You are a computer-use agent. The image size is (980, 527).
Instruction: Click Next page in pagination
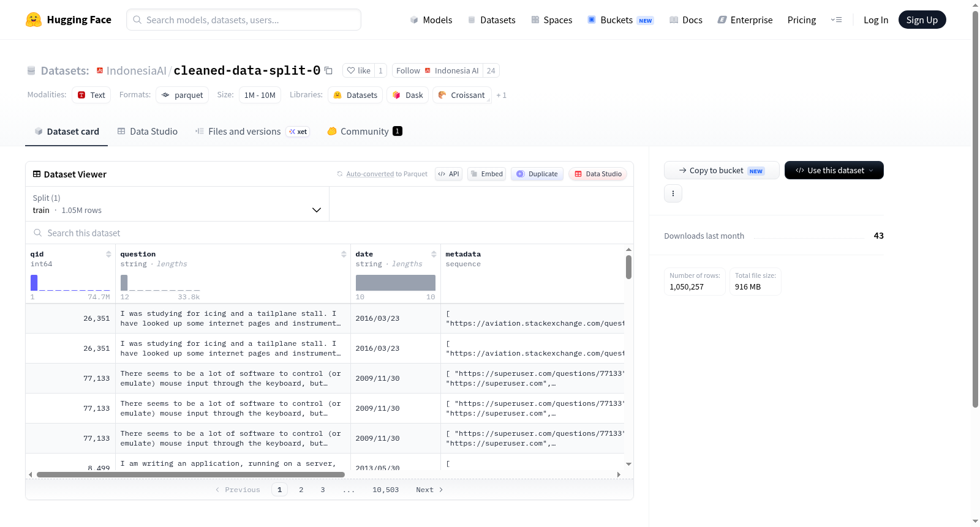pyautogui.click(x=429, y=490)
